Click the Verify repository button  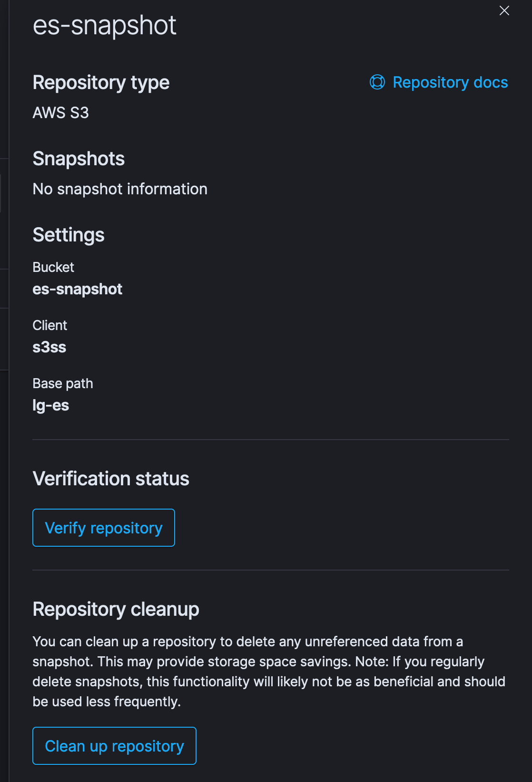point(103,527)
